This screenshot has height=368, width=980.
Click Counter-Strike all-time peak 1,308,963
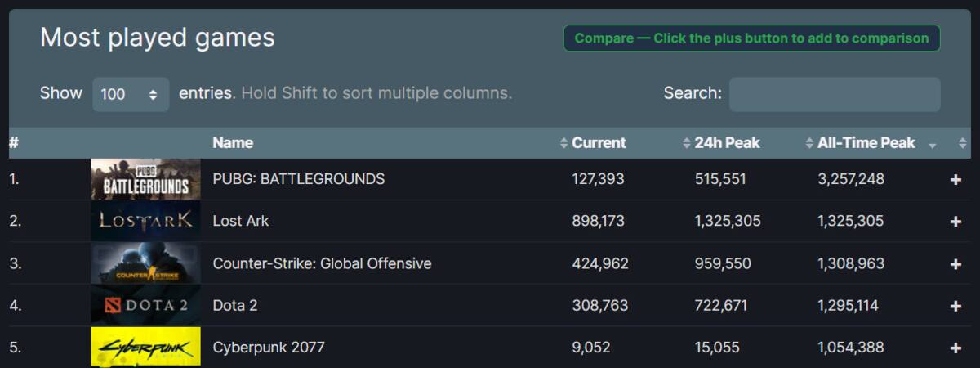[851, 264]
